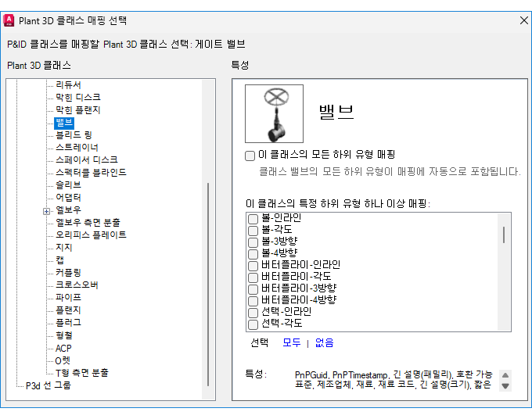Click 없음 link to clear selection
The height and width of the screenshot is (419, 532).
[325, 342]
